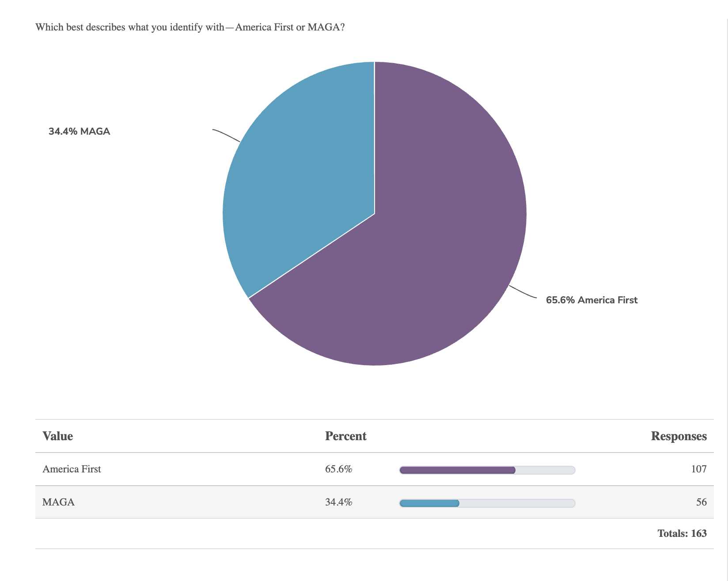Click the Value column header
This screenshot has height=581, width=728.
point(57,436)
